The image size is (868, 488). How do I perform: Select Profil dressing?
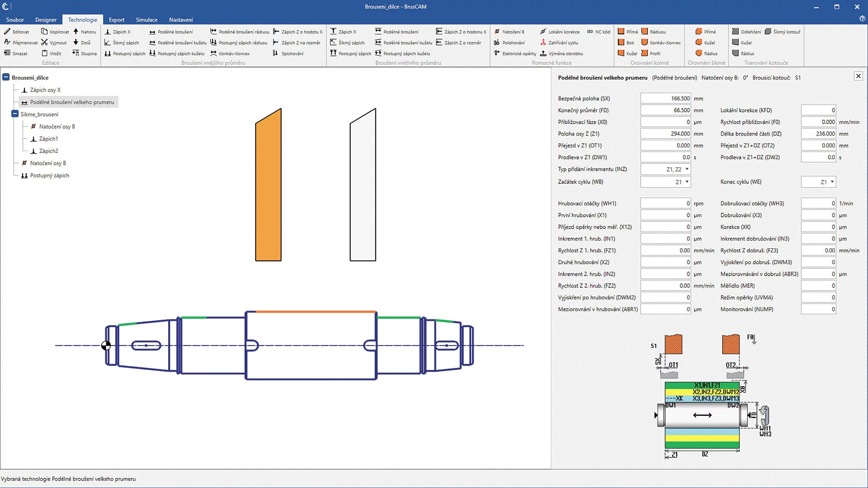(x=651, y=53)
